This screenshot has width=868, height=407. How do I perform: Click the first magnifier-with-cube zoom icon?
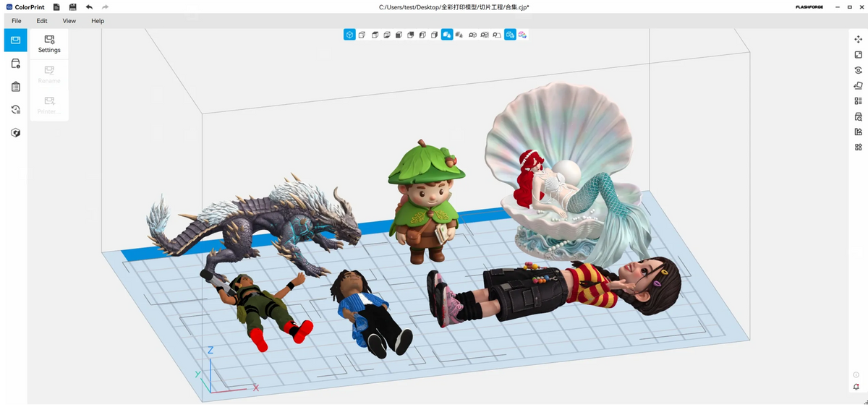point(472,34)
